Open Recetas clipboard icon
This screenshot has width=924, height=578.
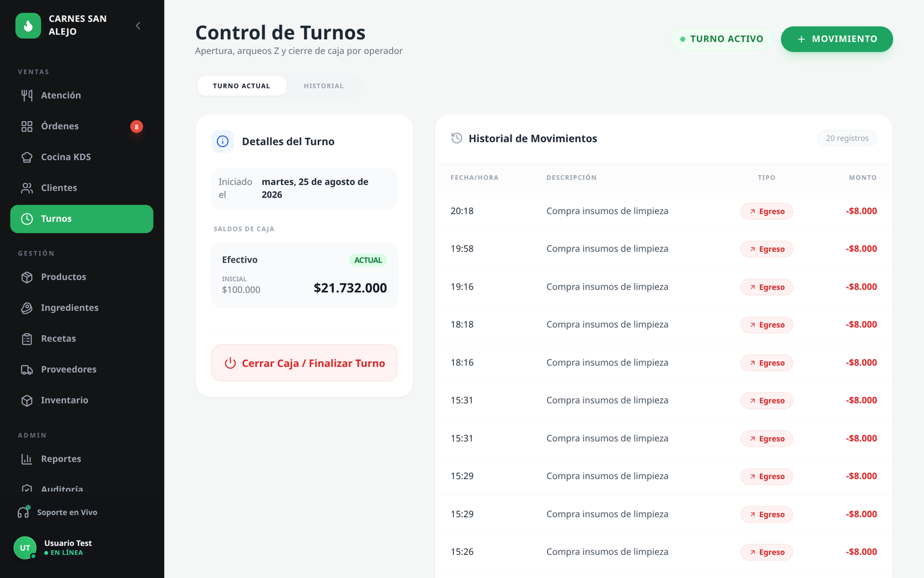[x=27, y=339]
